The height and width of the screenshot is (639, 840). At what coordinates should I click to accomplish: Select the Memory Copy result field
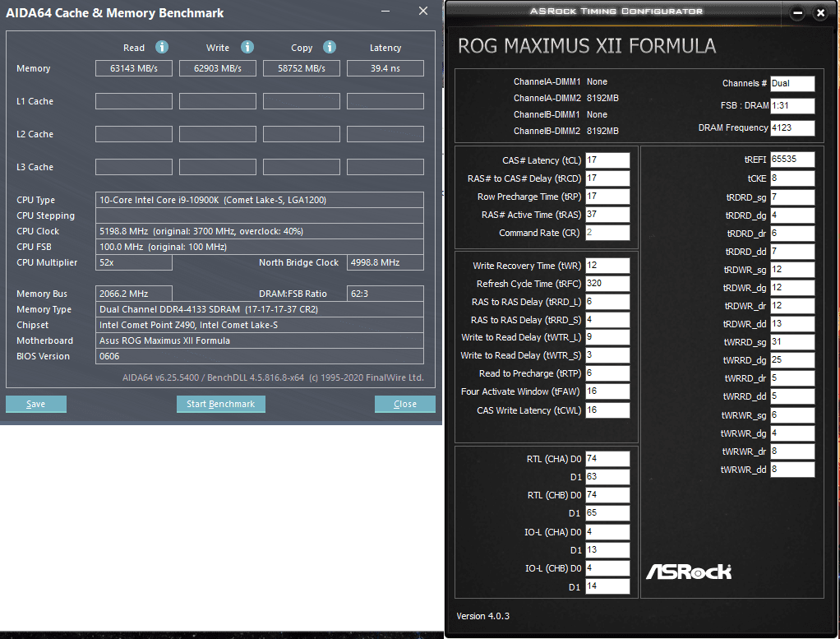(x=302, y=68)
